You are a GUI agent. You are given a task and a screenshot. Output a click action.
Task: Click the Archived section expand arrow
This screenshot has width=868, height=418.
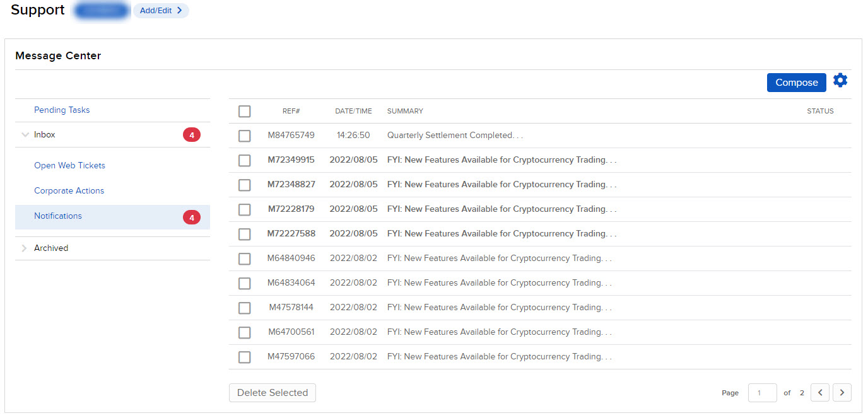(x=25, y=248)
